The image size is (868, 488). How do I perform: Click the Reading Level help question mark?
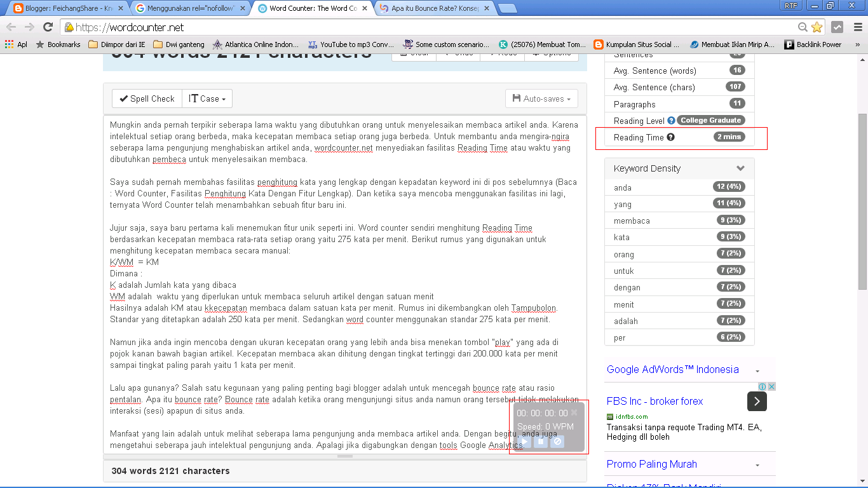(x=671, y=120)
